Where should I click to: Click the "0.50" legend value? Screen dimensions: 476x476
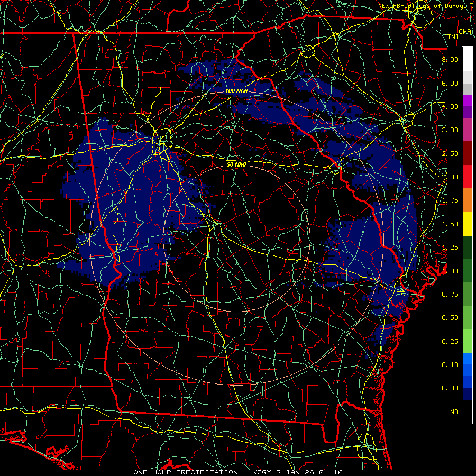pyautogui.click(x=450, y=318)
